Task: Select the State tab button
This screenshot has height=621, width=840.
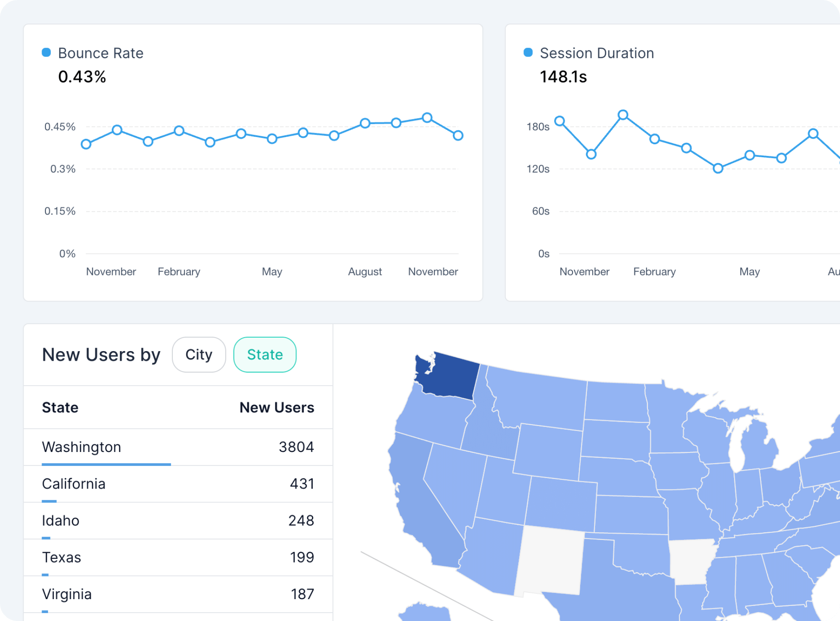Action: point(265,354)
